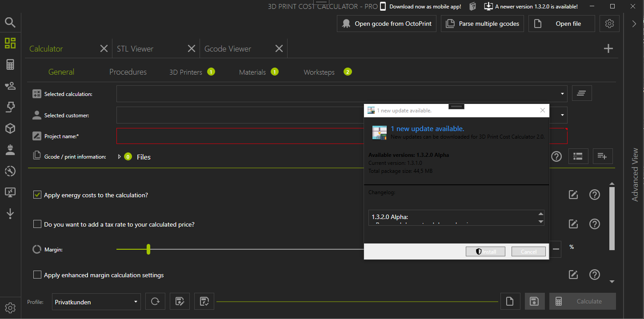Click the help icon in Gcode information row
The width and height of the screenshot is (644, 319).
[x=556, y=156]
